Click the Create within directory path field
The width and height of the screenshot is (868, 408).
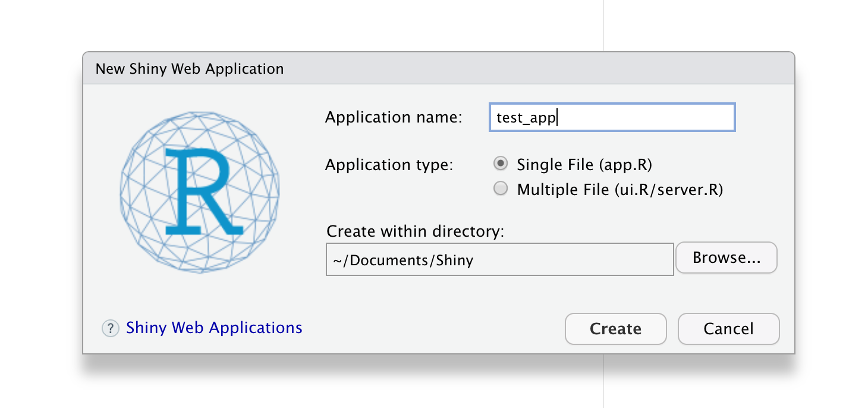click(x=499, y=259)
